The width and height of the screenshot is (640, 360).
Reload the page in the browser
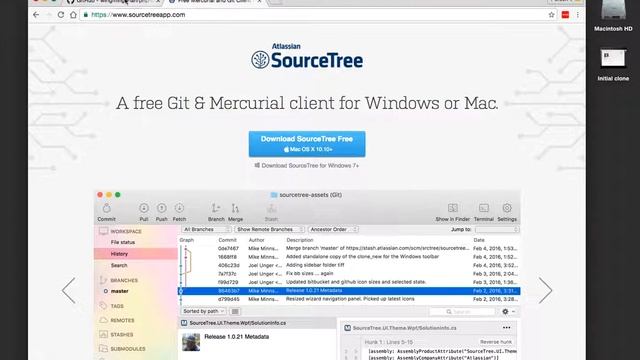(x=60, y=15)
